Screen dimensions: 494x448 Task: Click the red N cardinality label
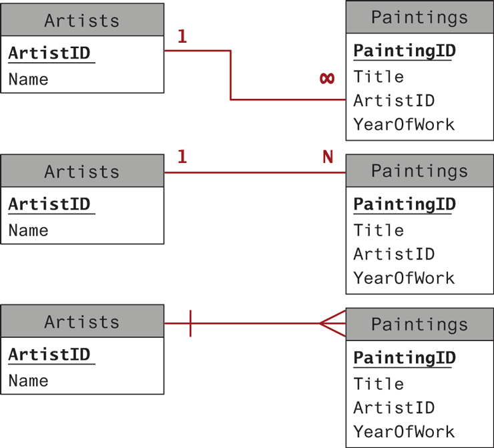tap(328, 157)
